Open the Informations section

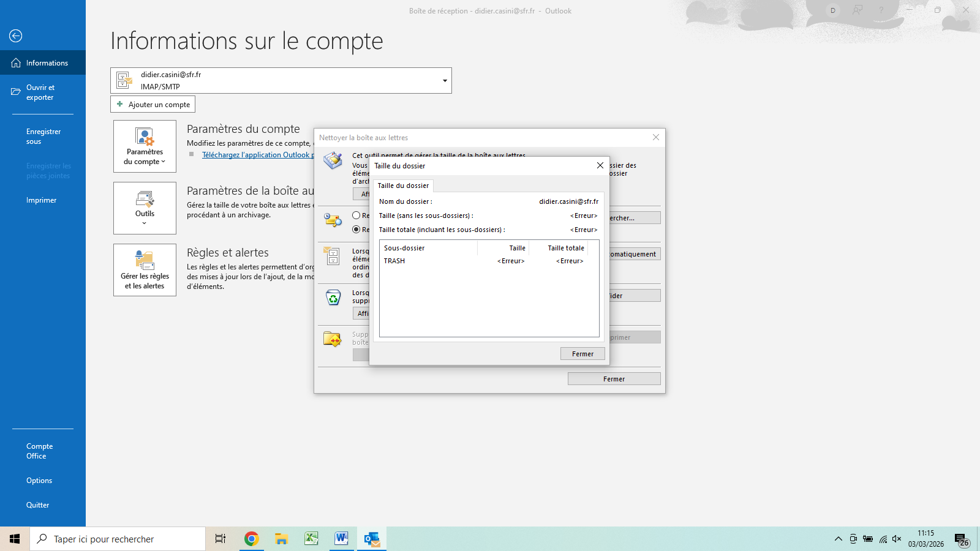(x=43, y=63)
